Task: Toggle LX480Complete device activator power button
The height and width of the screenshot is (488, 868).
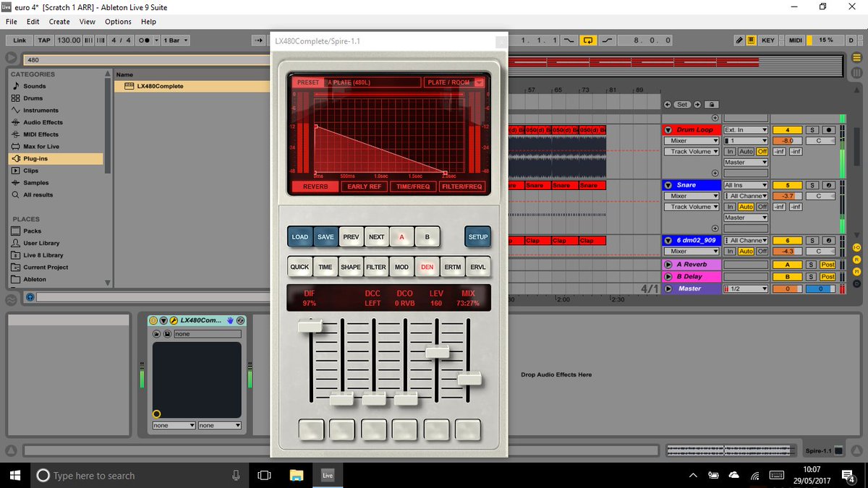Action: tap(153, 320)
